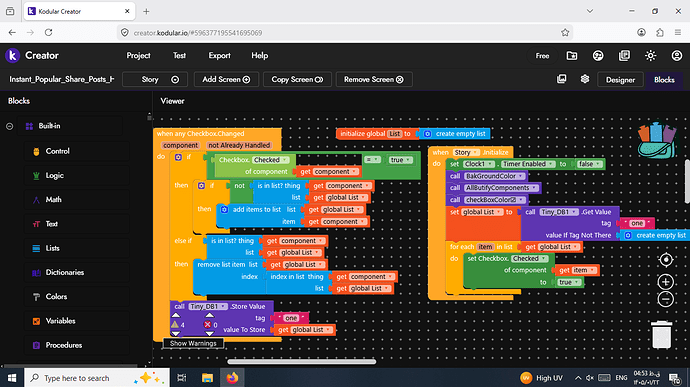Open the documentation library icon
Image resolution: width=690 pixels, height=387 pixels.
tap(624, 55)
